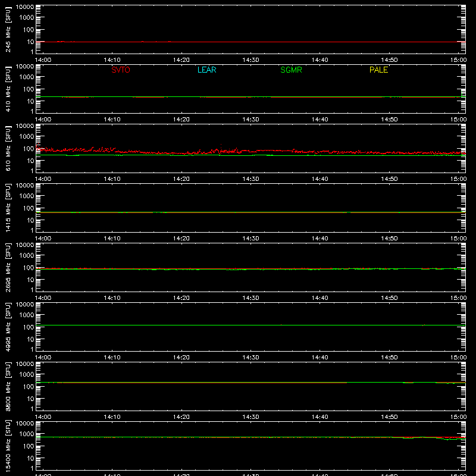This screenshot has height=476, width=476.
Task: Click the 10000 value on the 245 MHz axis
Action: [25, 7]
